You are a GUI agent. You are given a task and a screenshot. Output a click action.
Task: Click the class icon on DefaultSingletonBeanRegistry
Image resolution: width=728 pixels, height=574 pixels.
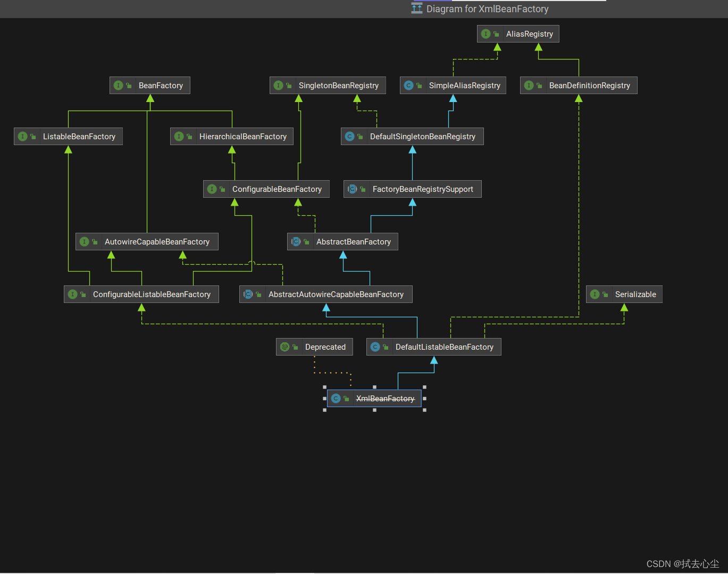click(x=349, y=137)
